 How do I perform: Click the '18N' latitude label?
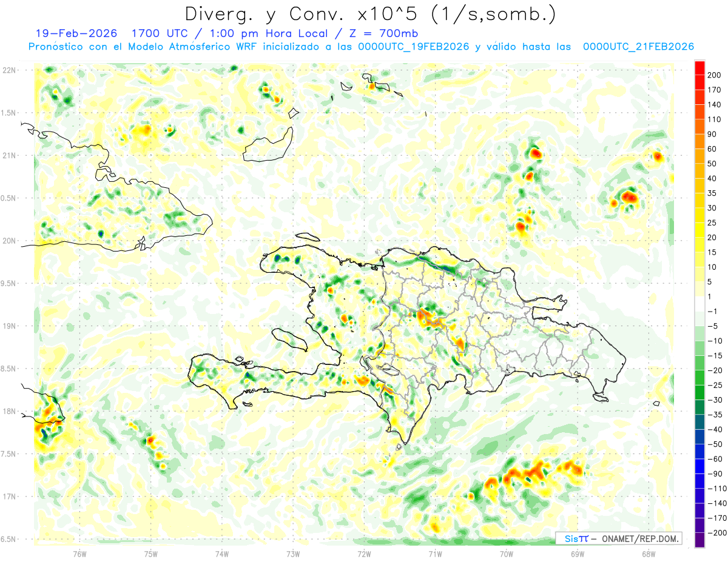pyautogui.click(x=9, y=411)
